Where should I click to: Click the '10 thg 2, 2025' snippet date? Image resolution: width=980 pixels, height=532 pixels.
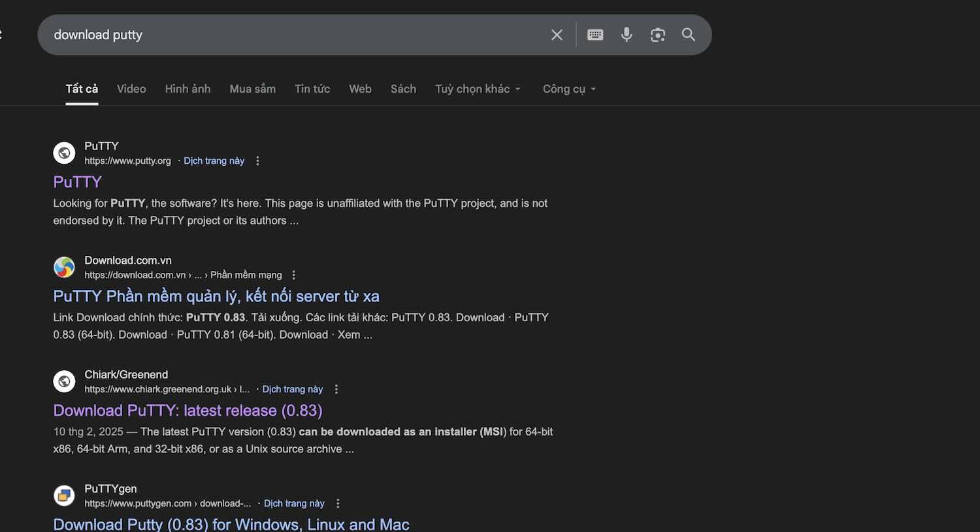[88, 432]
